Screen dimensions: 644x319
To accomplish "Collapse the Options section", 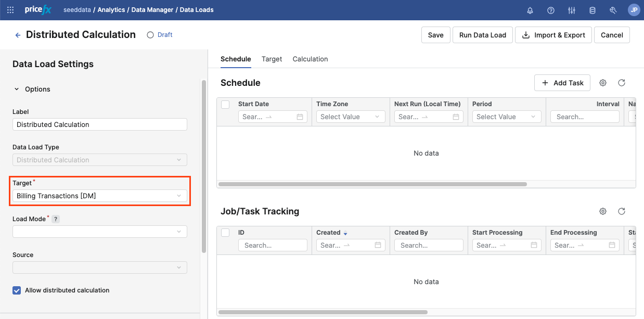I will click(x=17, y=90).
